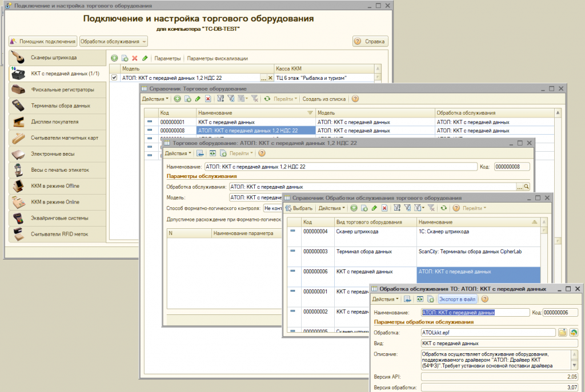Click the Выбрать button in Обработки обслуживания list

point(298,208)
